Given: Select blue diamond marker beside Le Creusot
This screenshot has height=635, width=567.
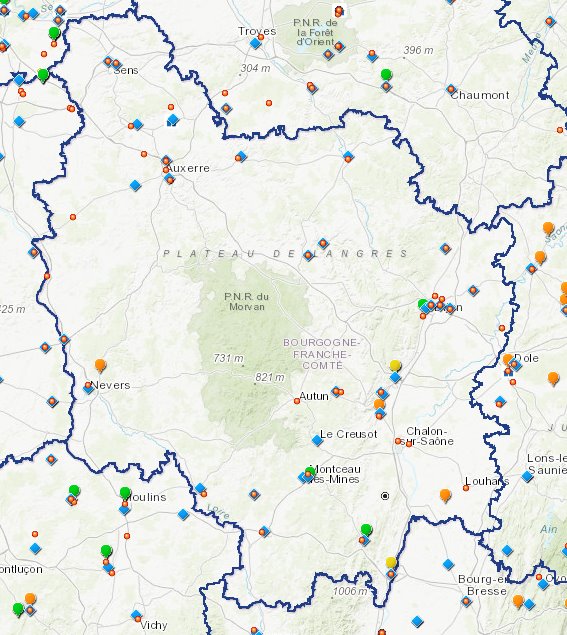Looking at the screenshot, I should [x=317, y=440].
